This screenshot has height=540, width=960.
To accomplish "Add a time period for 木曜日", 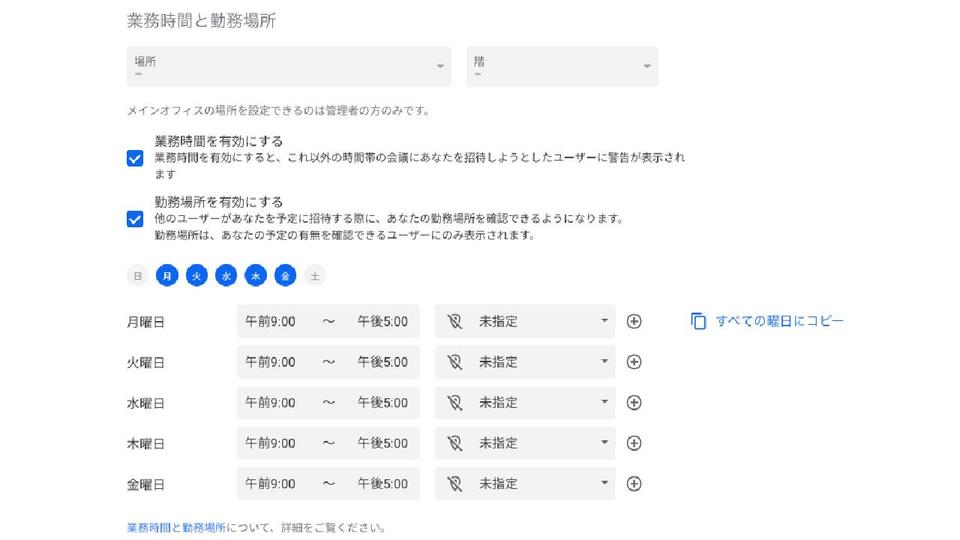I will (634, 443).
